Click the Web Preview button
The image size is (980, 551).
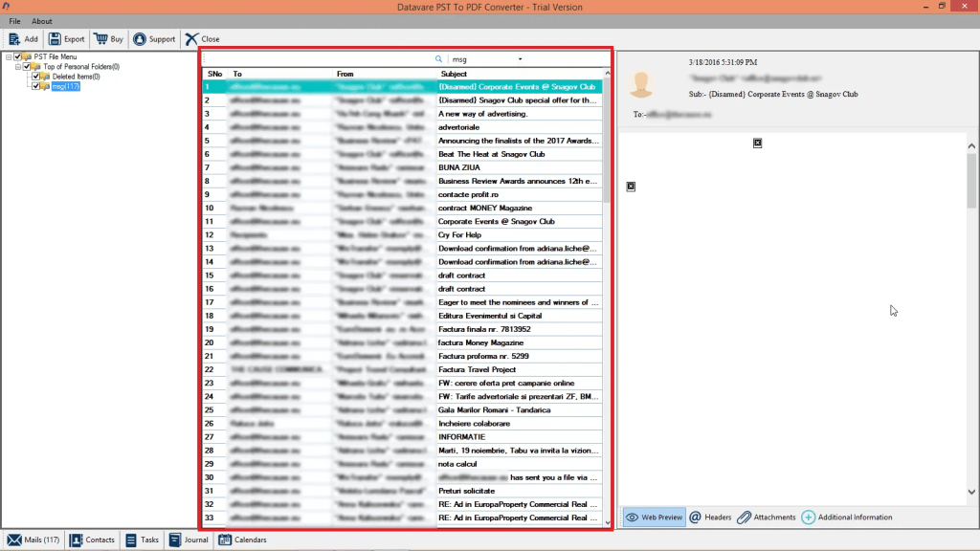click(x=654, y=518)
